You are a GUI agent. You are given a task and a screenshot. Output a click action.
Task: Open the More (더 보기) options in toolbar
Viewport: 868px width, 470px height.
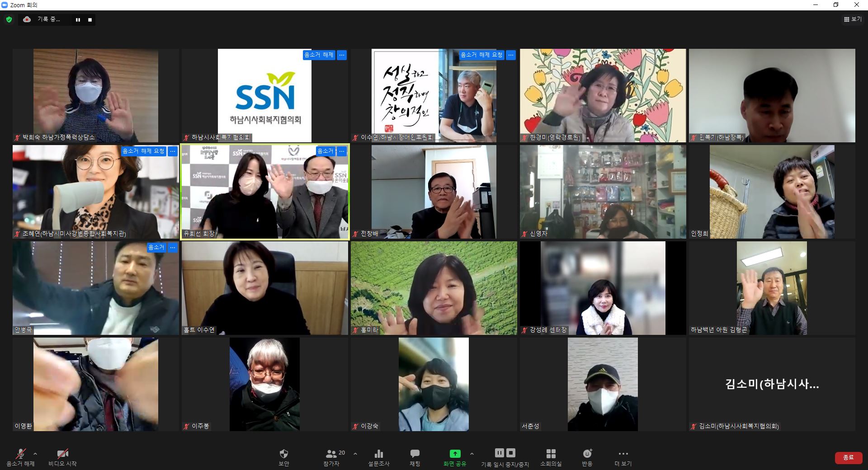click(x=623, y=454)
